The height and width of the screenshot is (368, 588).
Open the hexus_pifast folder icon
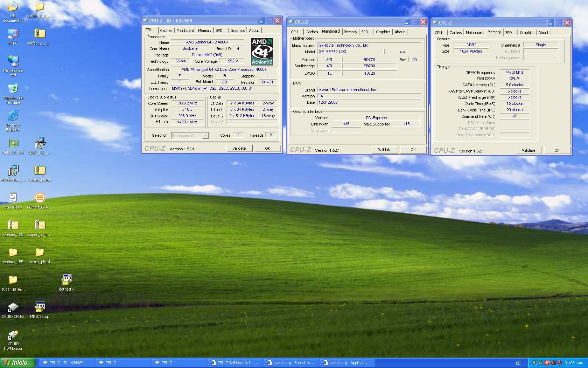(x=40, y=255)
